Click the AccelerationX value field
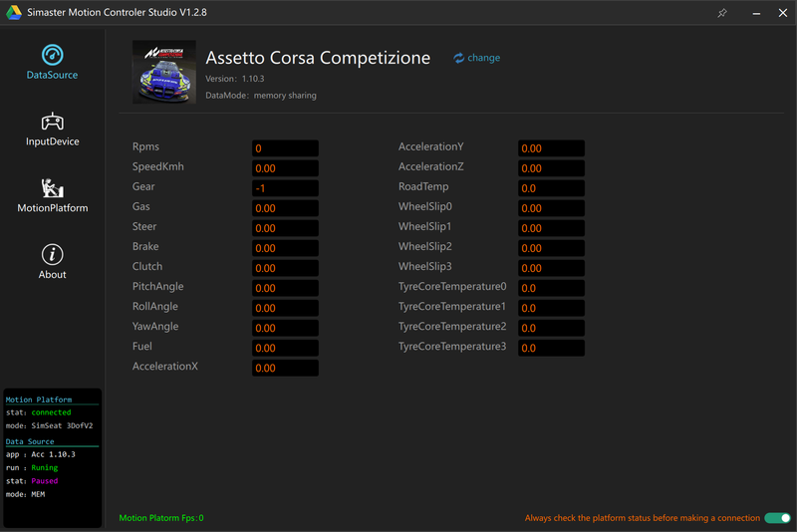Image resolution: width=797 pixels, height=532 pixels. pos(285,368)
